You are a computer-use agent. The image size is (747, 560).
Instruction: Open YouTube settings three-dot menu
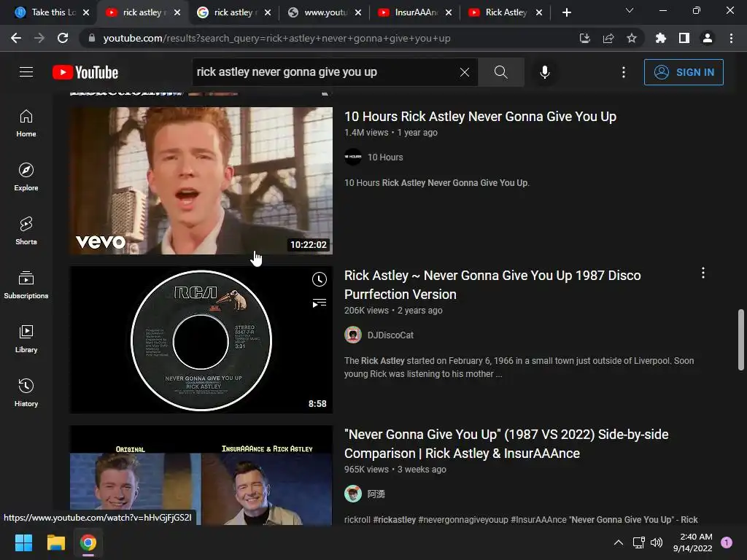[x=624, y=72]
